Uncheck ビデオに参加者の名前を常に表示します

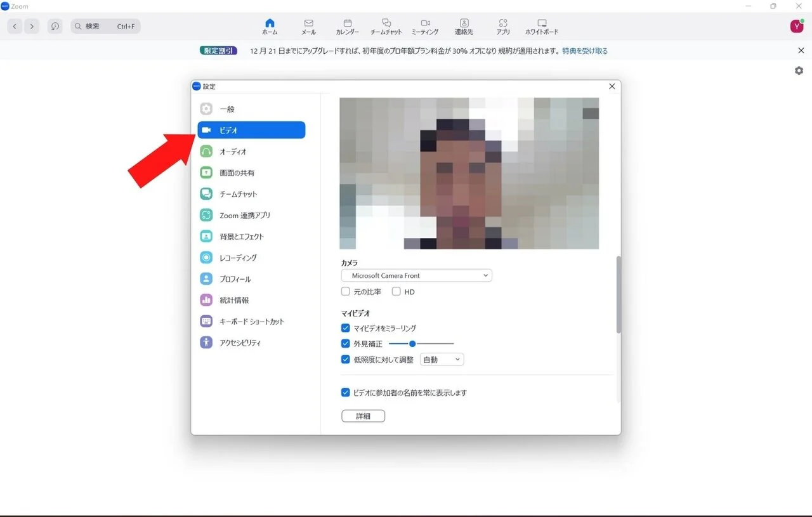(346, 393)
